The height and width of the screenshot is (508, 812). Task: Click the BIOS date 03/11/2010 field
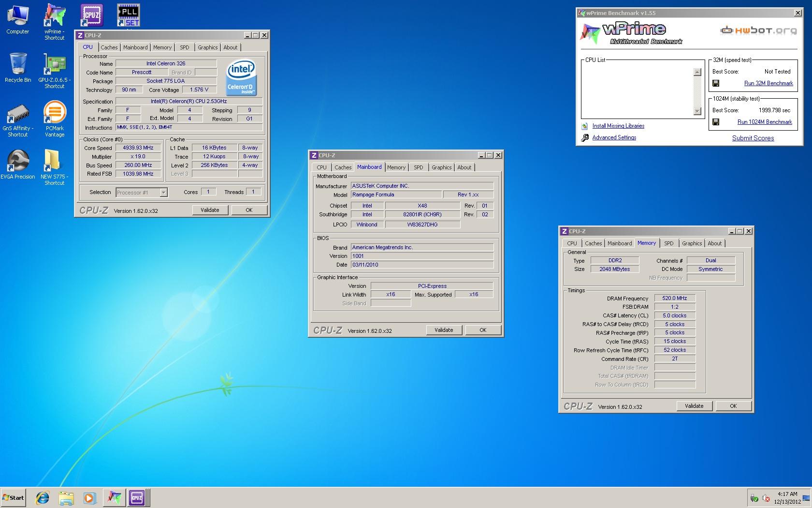tap(422, 265)
